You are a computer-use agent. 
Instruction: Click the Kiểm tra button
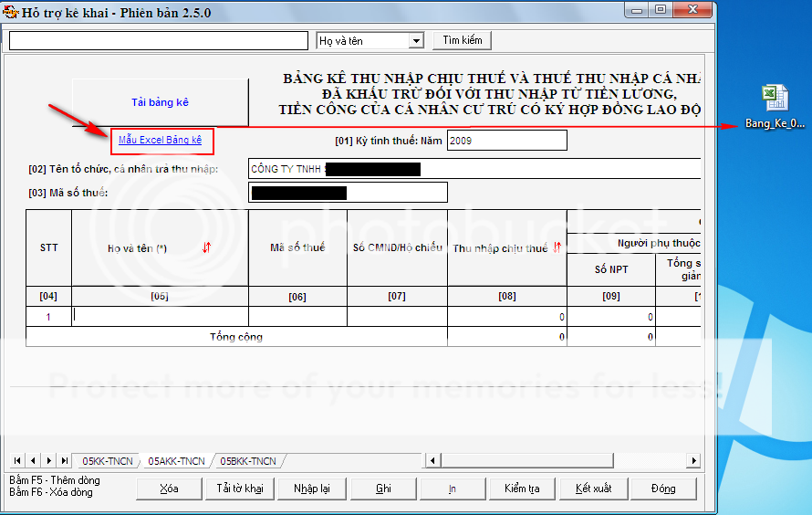522,489
